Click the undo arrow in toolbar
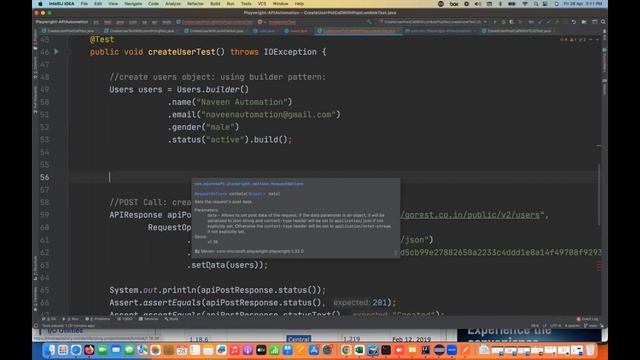640x360 pixels. point(573,22)
